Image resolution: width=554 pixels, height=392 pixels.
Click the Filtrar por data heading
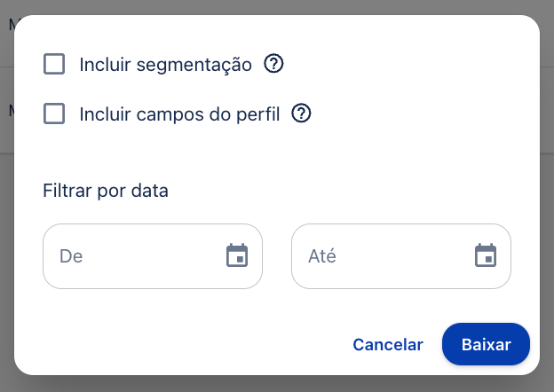(x=106, y=191)
